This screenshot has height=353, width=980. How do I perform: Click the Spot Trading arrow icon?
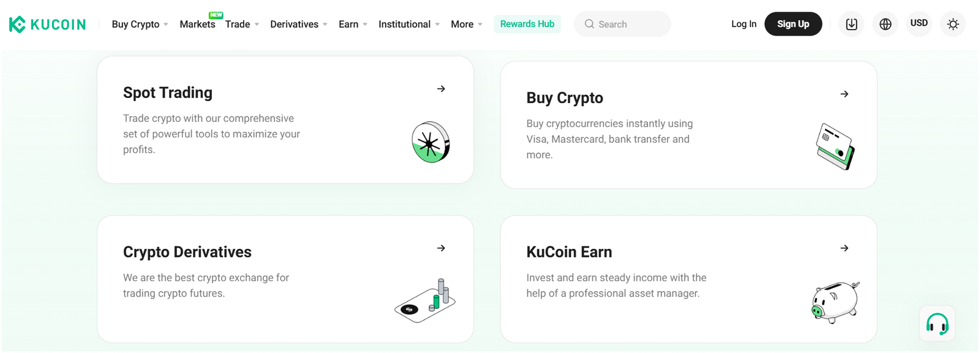[441, 89]
